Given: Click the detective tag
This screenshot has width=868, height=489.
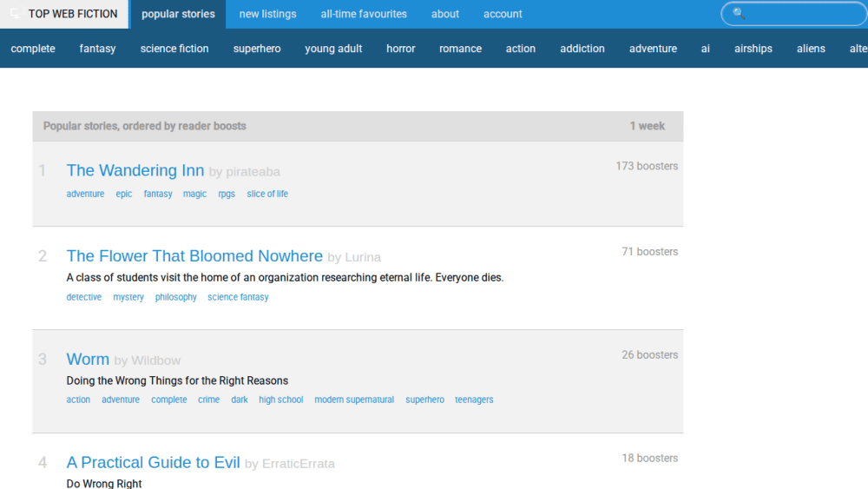Looking at the screenshot, I should [x=84, y=297].
